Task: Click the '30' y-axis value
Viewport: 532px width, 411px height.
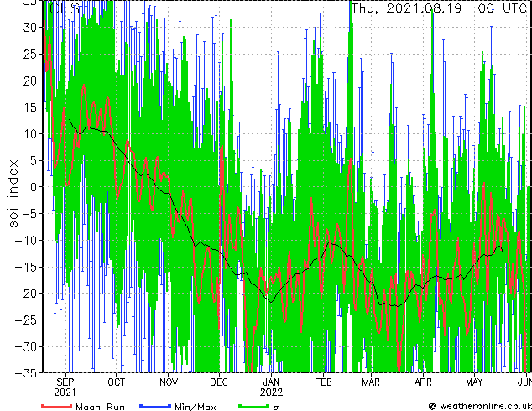Action: (29, 28)
